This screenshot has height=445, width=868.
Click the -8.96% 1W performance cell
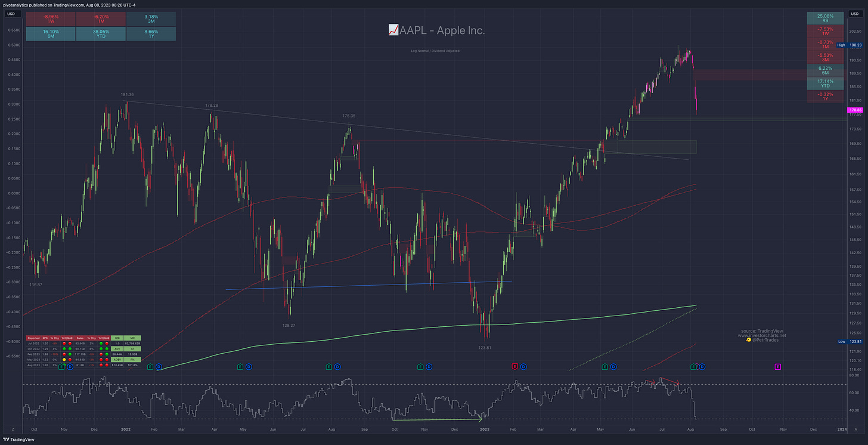(x=50, y=19)
